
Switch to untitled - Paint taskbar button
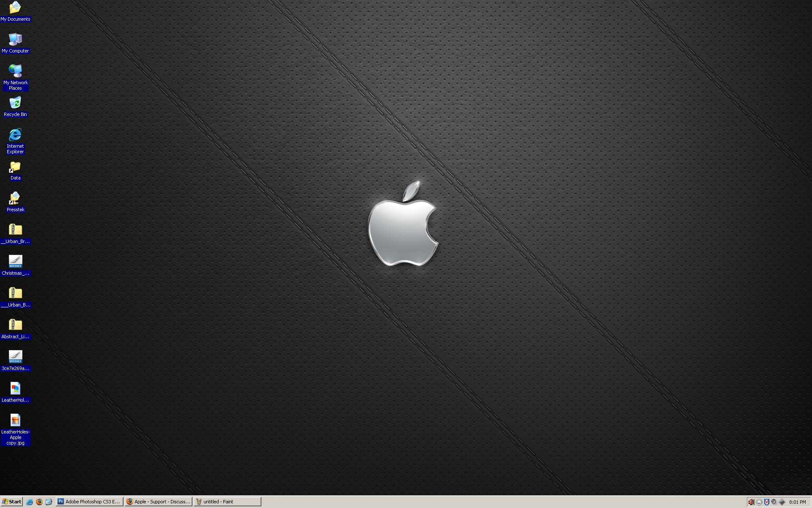pos(228,502)
